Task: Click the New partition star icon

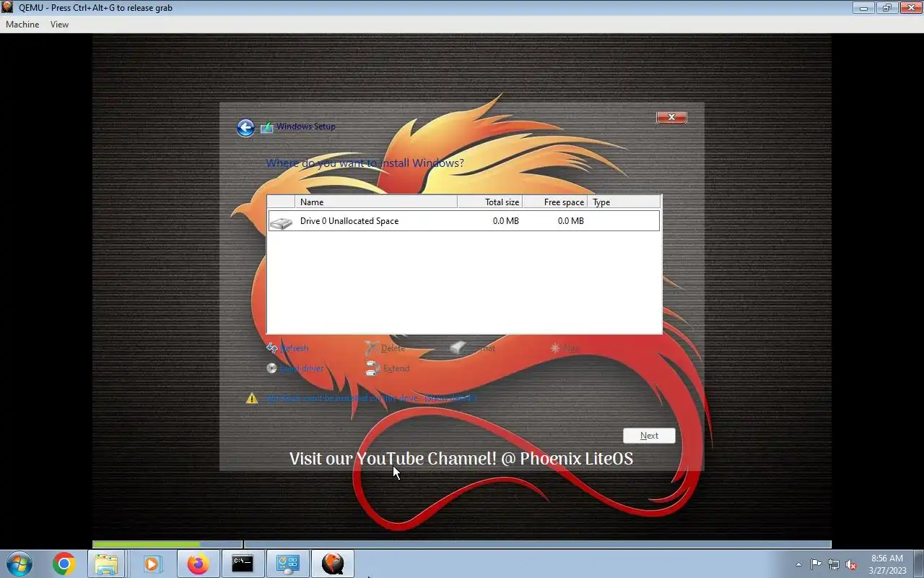Action: tap(555, 348)
